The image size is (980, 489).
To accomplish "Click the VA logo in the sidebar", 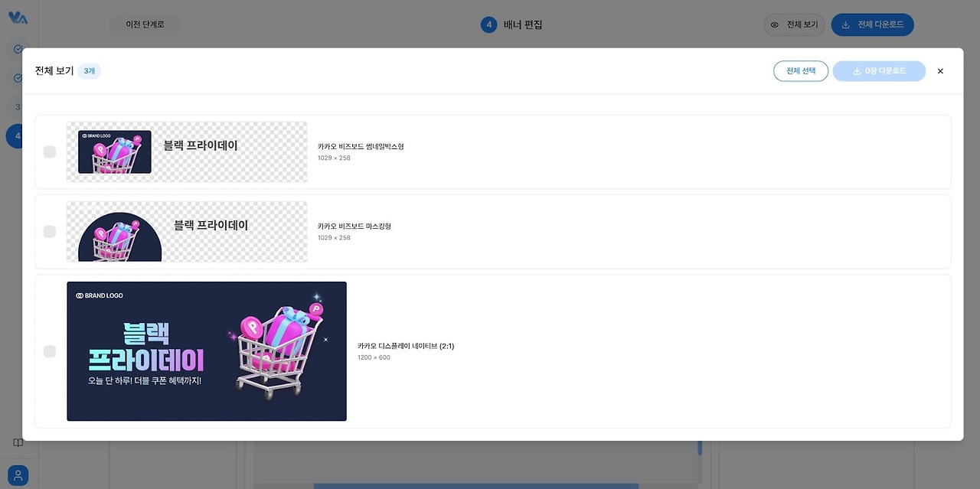I will pos(16,17).
